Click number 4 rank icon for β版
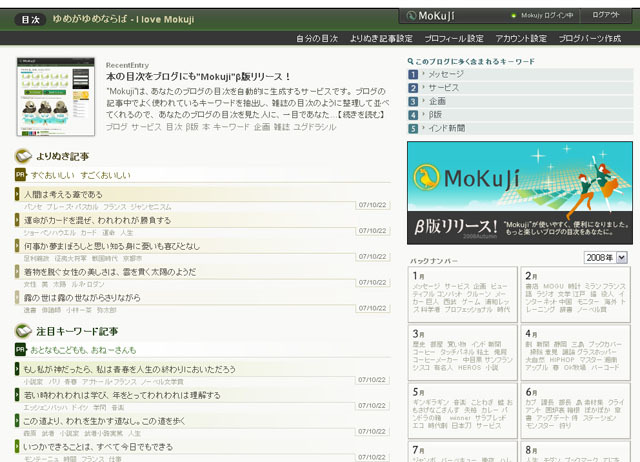Image resolution: width=640 pixels, height=462 pixels. click(x=413, y=115)
